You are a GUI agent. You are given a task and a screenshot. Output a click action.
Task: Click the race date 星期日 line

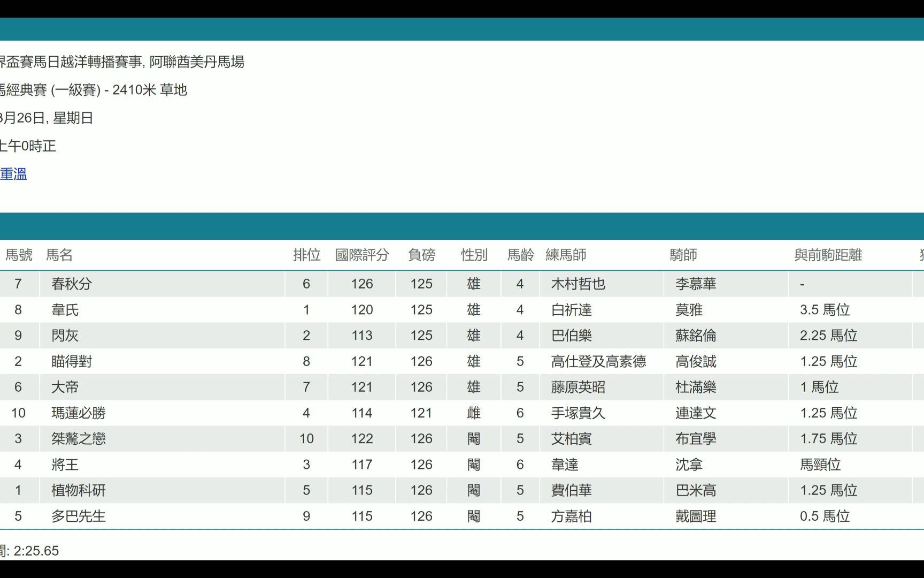pos(47,118)
